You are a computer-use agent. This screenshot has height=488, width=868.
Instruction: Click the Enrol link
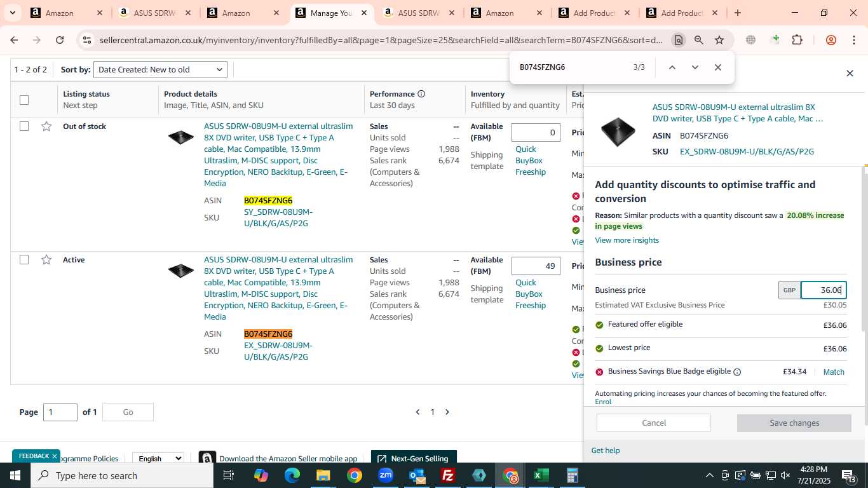tap(603, 402)
